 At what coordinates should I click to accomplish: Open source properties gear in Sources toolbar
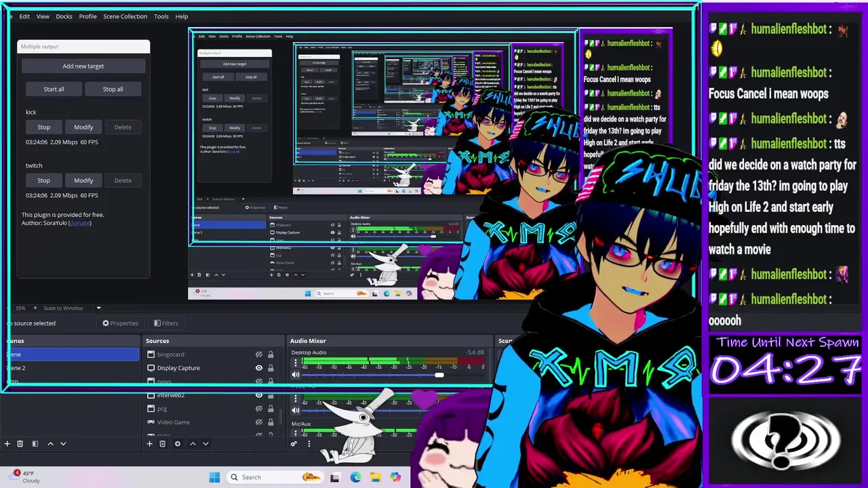178,444
